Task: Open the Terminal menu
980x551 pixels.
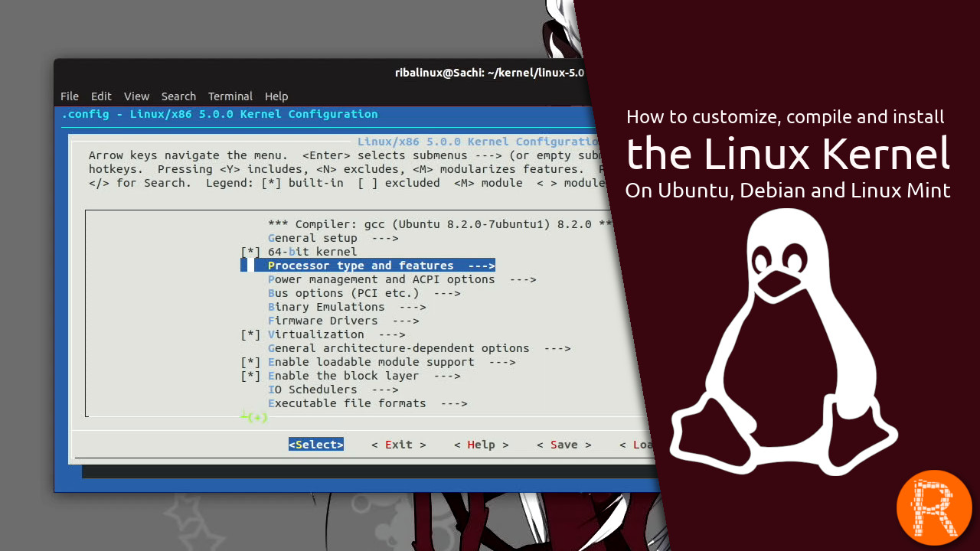Action: pos(230,96)
